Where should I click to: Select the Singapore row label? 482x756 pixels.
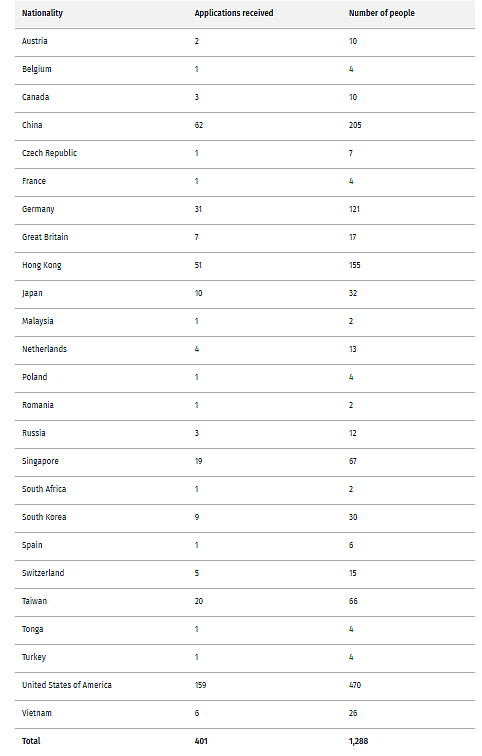tap(40, 461)
